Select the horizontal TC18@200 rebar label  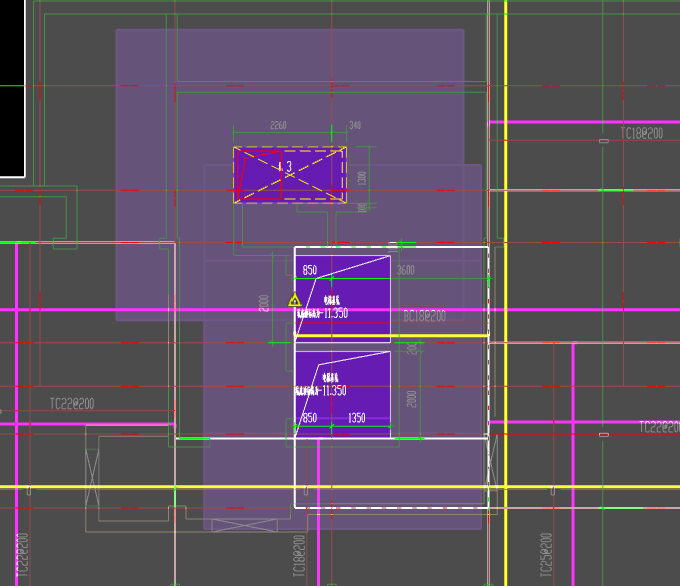[x=641, y=133]
